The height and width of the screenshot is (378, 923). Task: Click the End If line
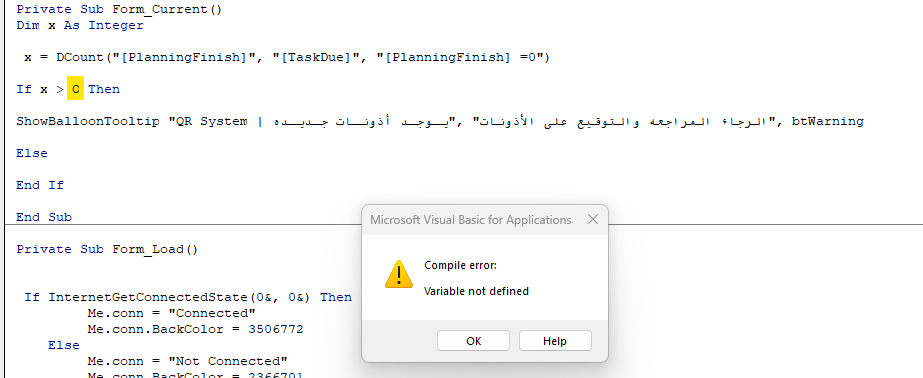click(40, 185)
